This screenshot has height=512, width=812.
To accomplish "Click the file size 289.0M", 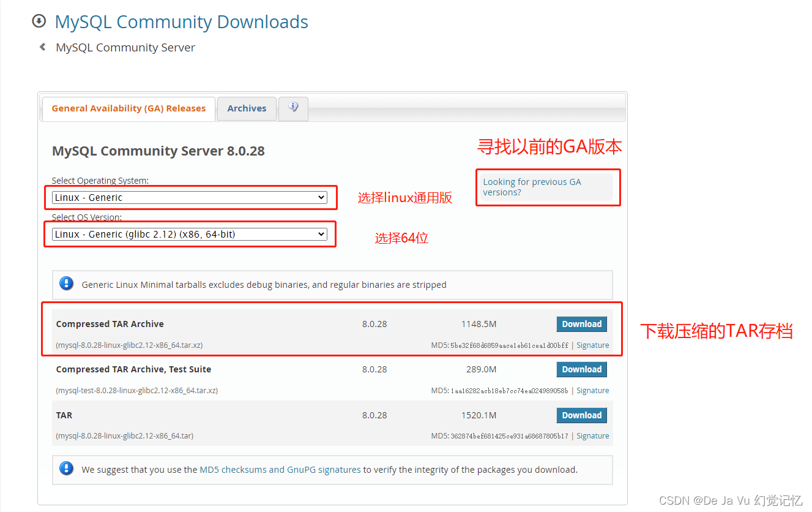I will pos(481,369).
